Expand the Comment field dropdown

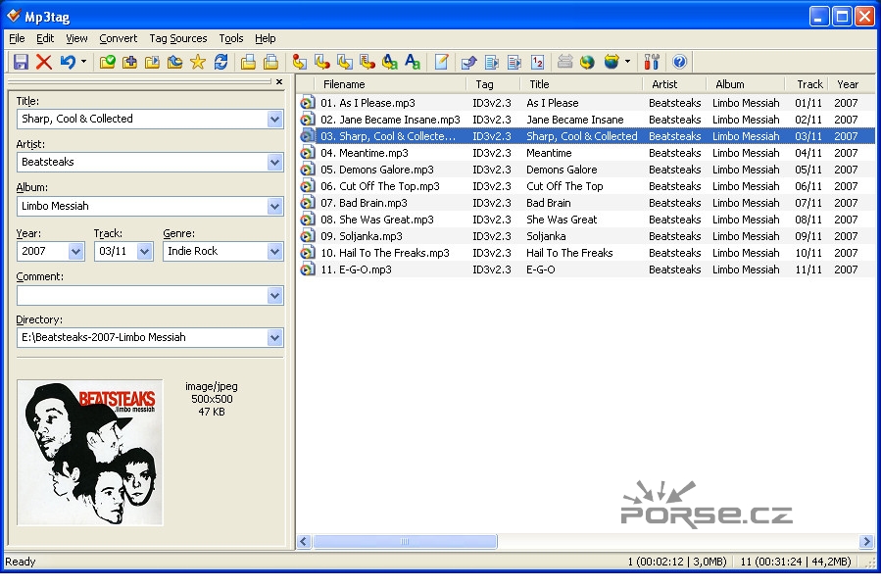pyautogui.click(x=274, y=296)
